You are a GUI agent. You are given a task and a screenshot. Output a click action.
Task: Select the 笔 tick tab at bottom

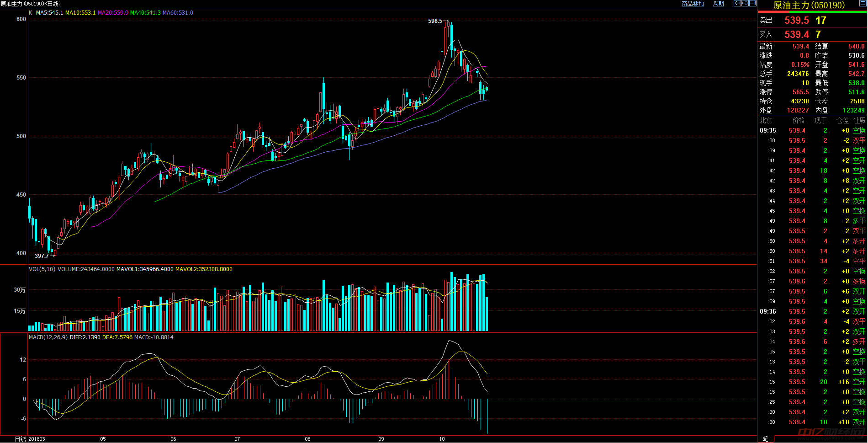click(765, 439)
